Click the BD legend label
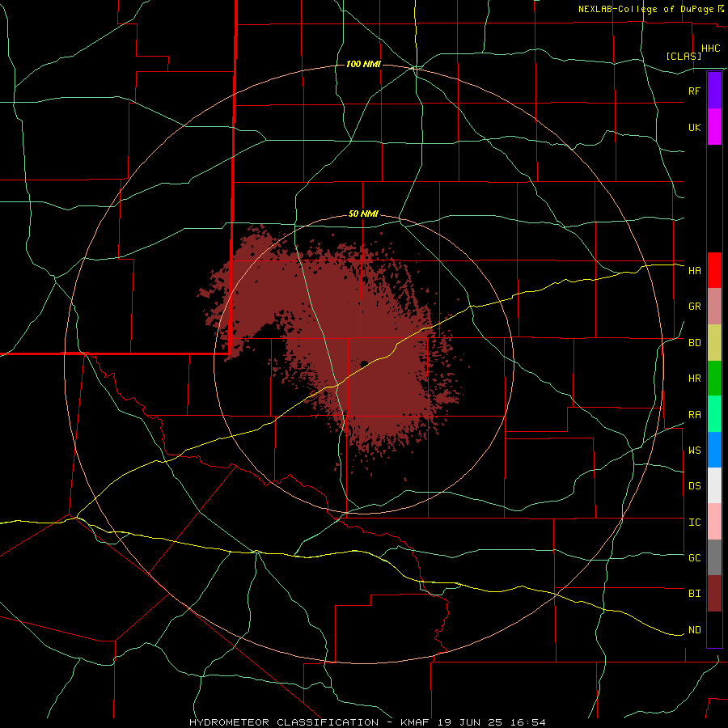The image size is (728, 728). point(694,343)
